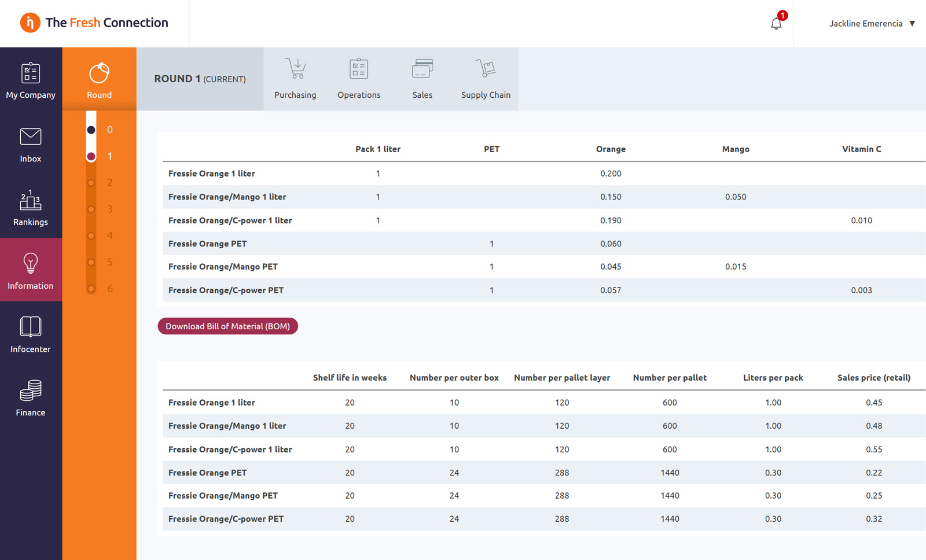Image resolution: width=926 pixels, height=560 pixels.
Task: Select 'Fressie Orange/Mango 1 liter' in BOM table
Action: tap(544, 197)
